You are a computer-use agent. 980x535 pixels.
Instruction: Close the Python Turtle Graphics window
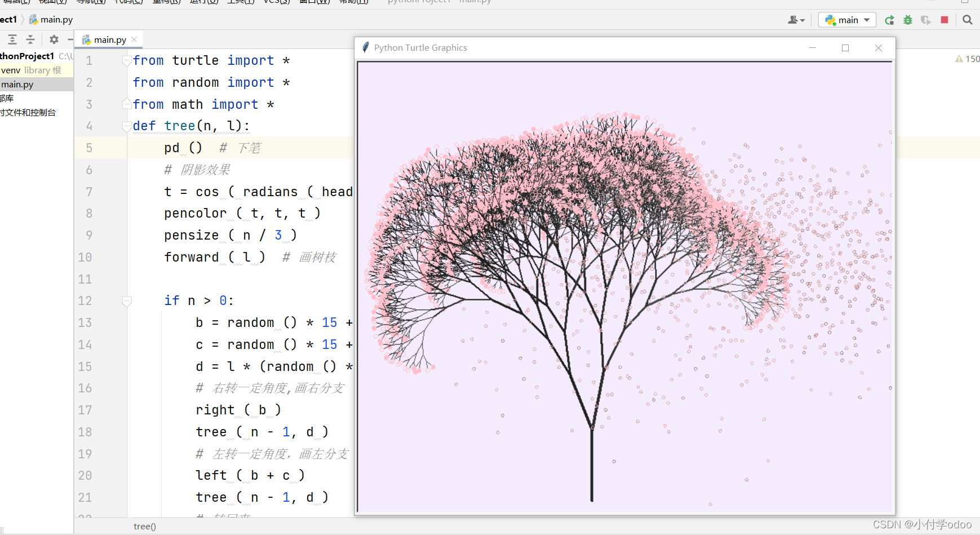click(879, 48)
